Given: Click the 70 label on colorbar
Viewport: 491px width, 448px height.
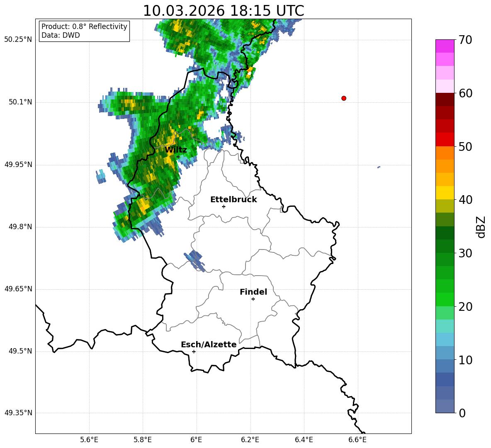Looking at the screenshot, I should click(x=465, y=40).
